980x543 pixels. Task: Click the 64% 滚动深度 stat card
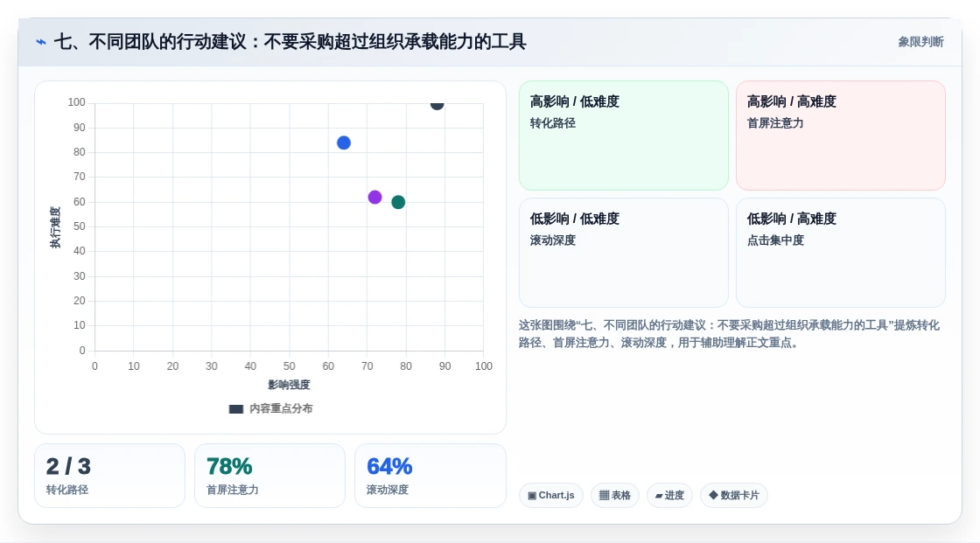pos(430,476)
